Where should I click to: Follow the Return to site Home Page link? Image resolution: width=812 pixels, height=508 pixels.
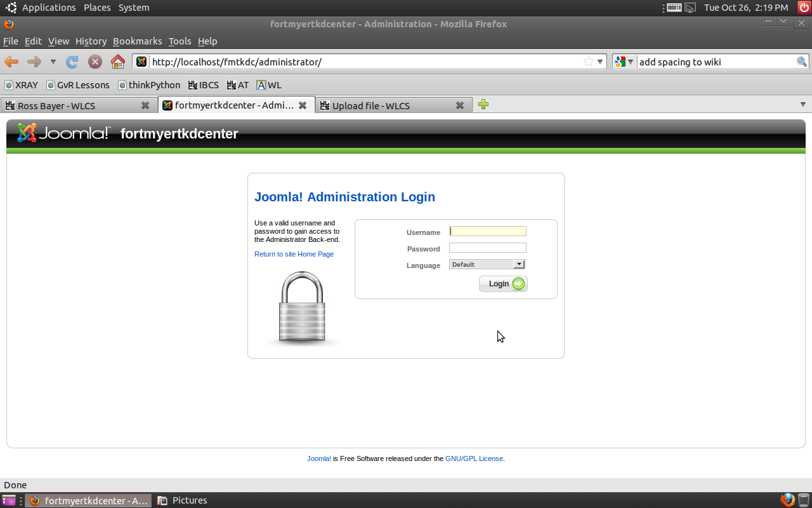click(294, 254)
